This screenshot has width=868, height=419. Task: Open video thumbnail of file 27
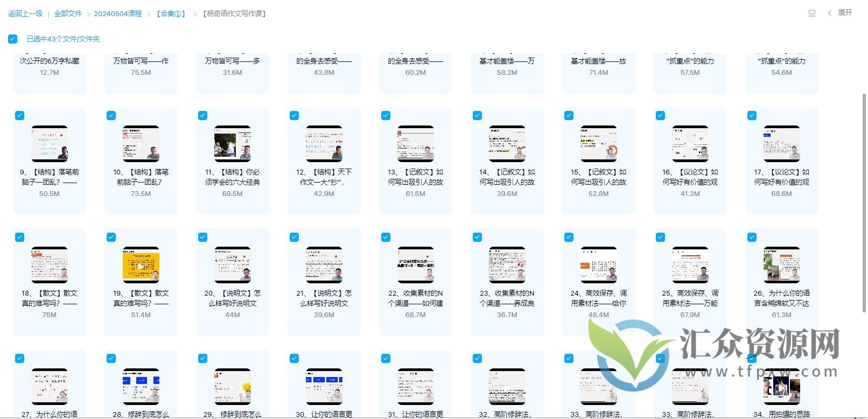[x=50, y=387]
